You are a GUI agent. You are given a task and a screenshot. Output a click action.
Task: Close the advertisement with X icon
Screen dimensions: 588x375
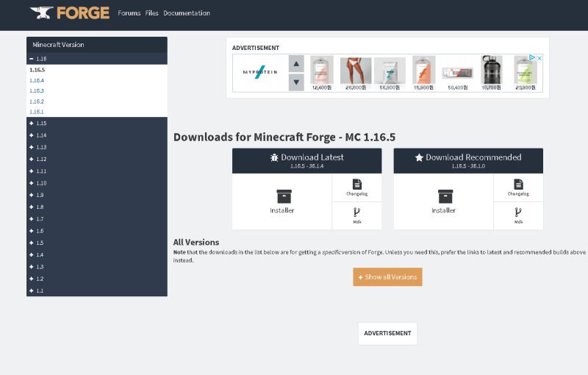pos(539,58)
